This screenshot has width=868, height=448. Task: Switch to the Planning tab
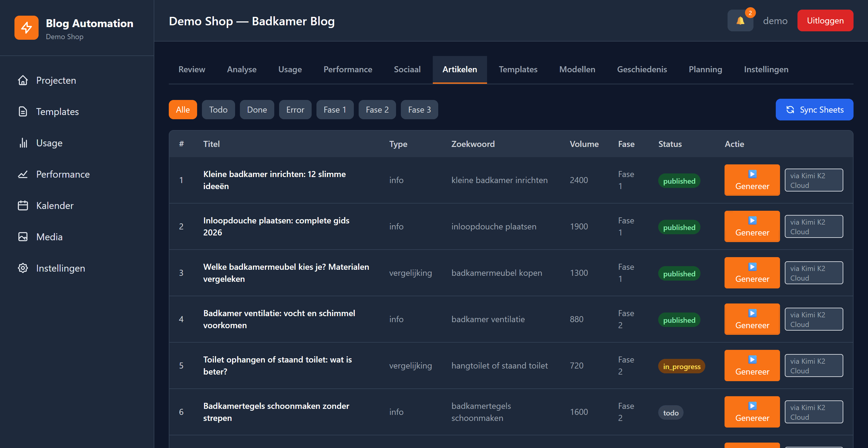pyautogui.click(x=705, y=70)
